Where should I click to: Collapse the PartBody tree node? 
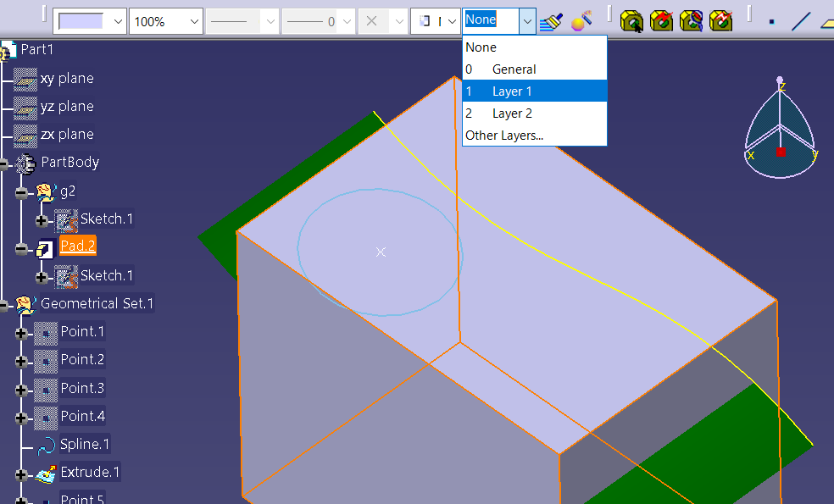[5, 163]
